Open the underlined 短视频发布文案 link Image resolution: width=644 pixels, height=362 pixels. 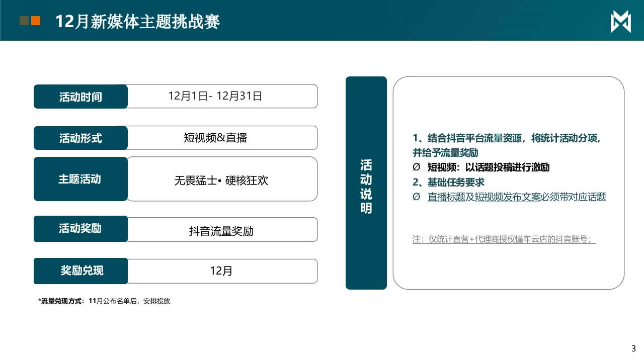(507, 197)
